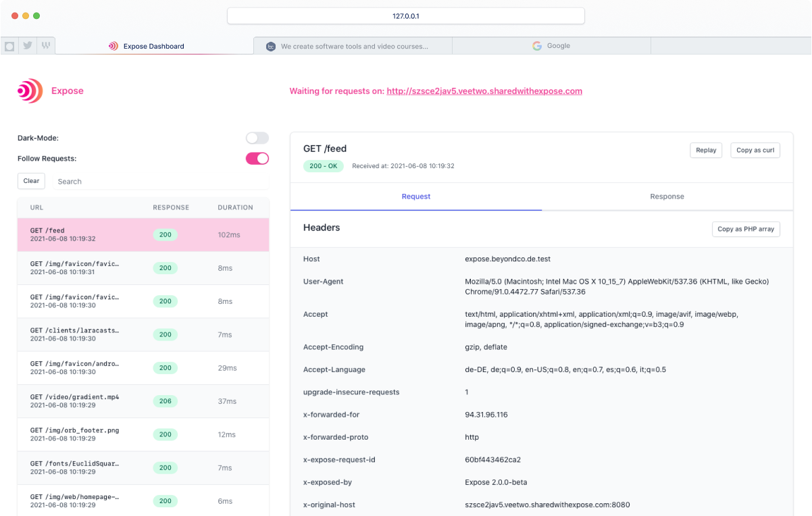Screen dimensions: 812x516
Task: Click the DURATION column header
Action: tap(235, 207)
